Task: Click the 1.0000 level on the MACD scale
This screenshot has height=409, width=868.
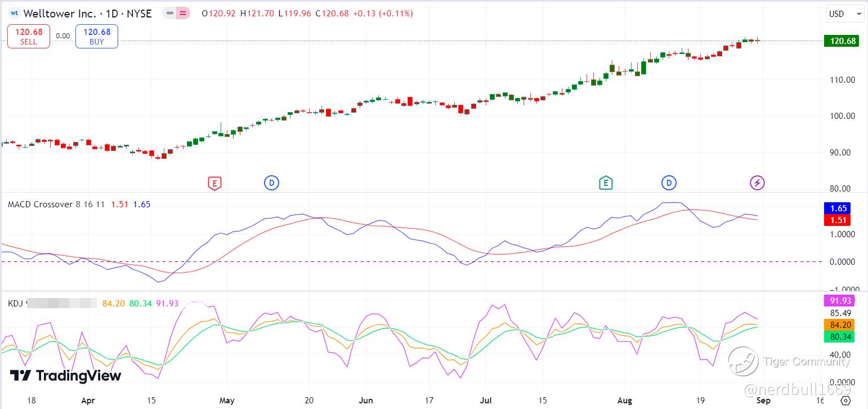Action: (842, 234)
